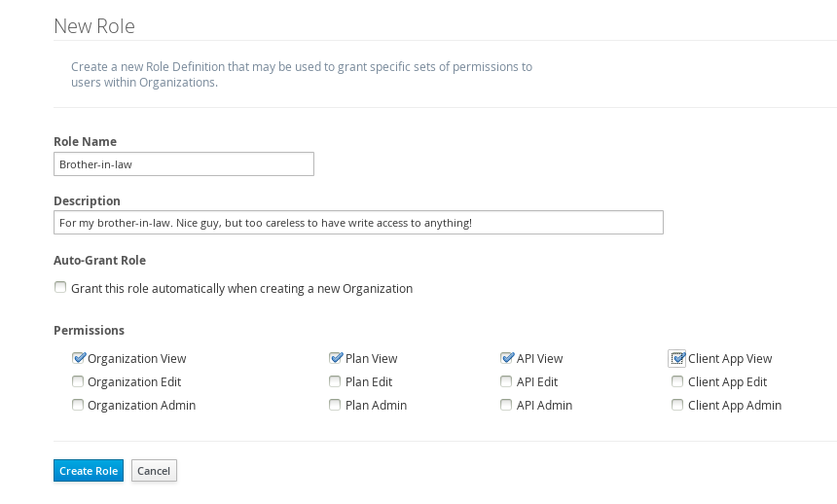Screen dimensions: 837x504
Task: Click the Create Role button
Action: coord(89,471)
